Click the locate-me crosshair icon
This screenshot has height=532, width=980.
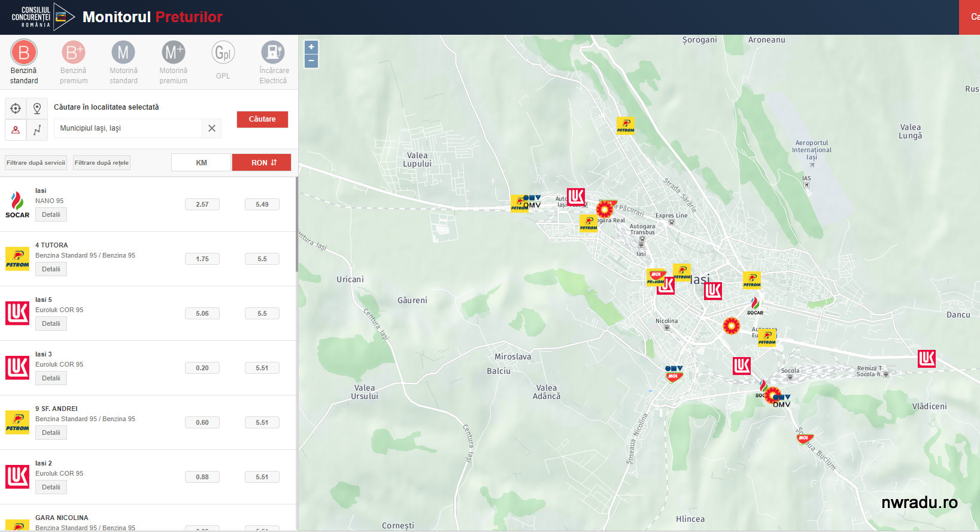[x=16, y=108]
